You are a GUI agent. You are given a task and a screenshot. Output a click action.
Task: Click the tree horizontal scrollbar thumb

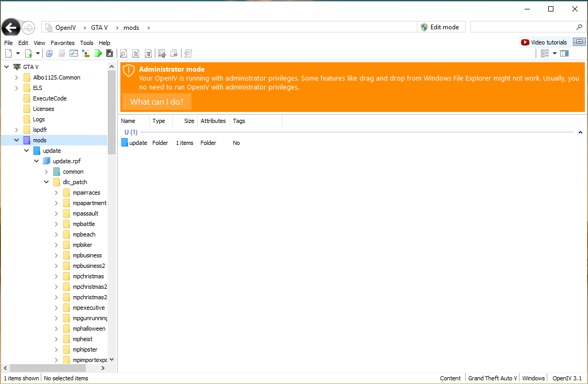48,368
